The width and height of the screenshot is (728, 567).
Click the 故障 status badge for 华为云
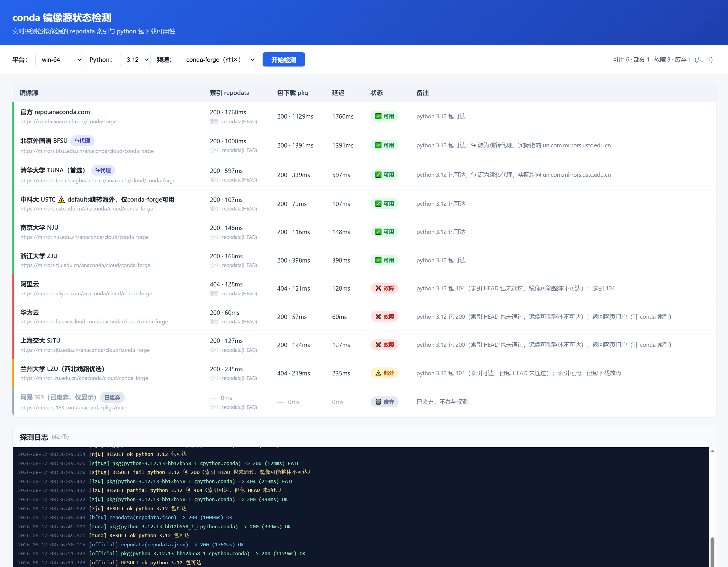[384, 317]
